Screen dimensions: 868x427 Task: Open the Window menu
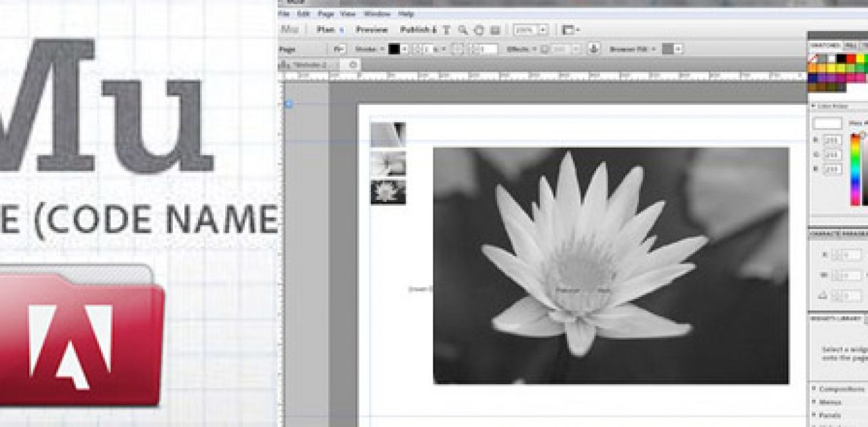click(x=377, y=14)
